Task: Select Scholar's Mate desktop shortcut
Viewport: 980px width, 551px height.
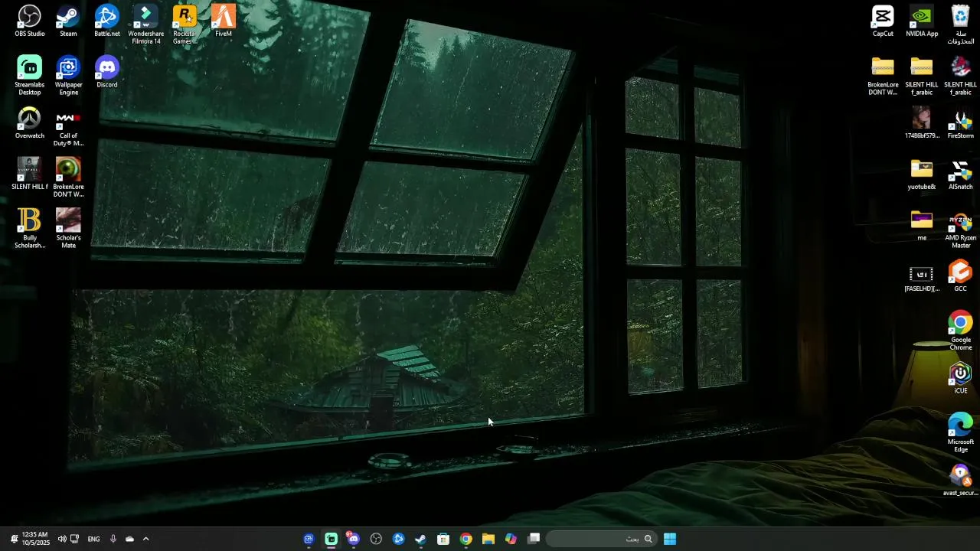Action: 68,228
